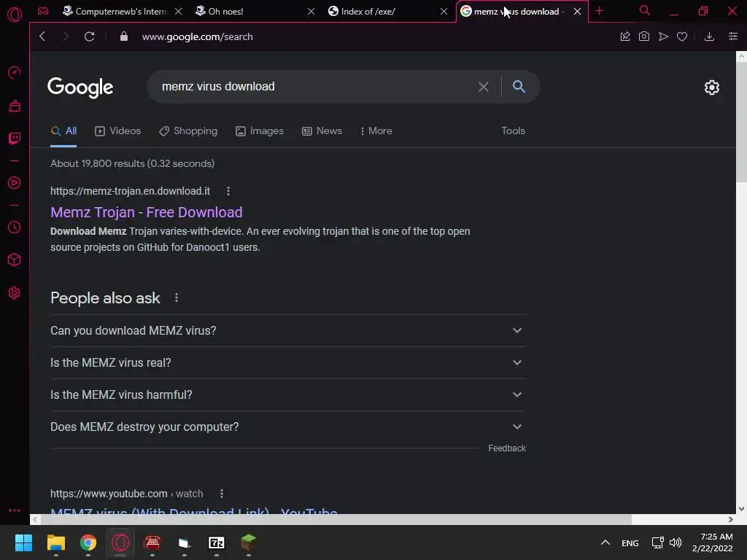Search in tabs magnifier icon
The width and height of the screenshot is (747, 560).
pyautogui.click(x=645, y=10)
